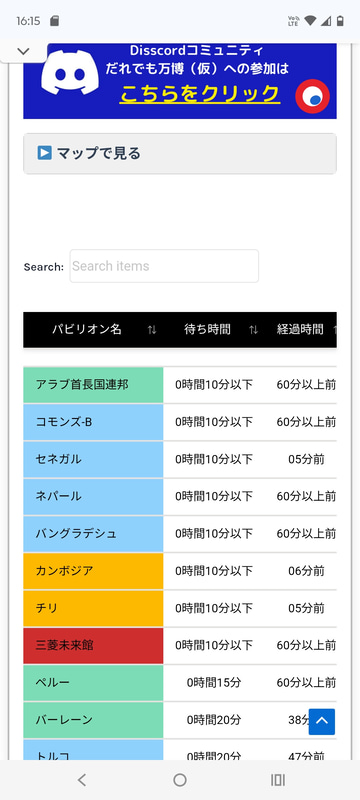Select the セネガル pavilion cell

click(93, 459)
